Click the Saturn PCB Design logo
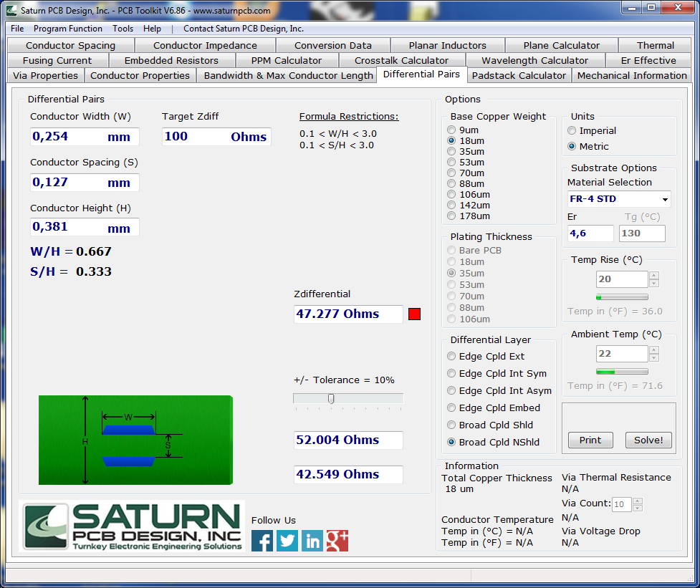 (x=133, y=526)
